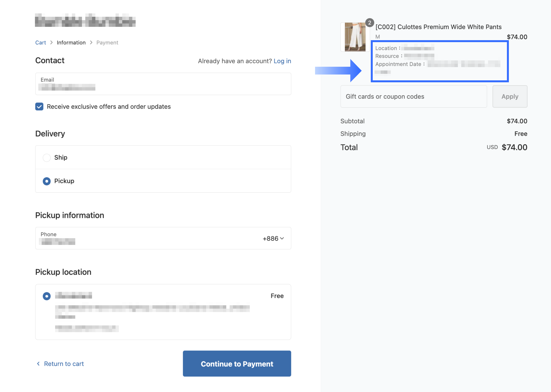Focus the gift cards or coupon codes field

(x=413, y=97)
